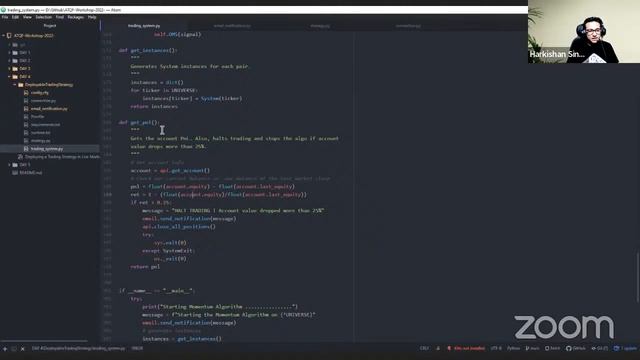Change the CRLF line-ending setting
The height and width of the screenshot is (360, 640).
point(424,349)
